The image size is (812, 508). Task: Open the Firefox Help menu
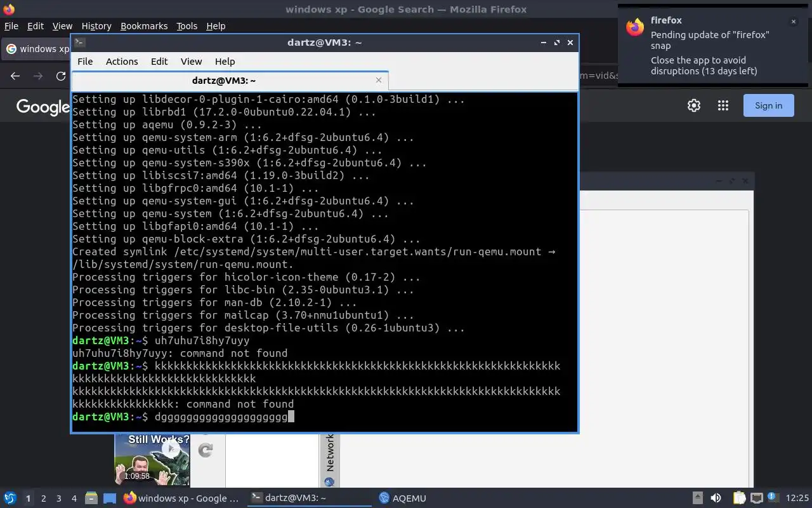pyautogui.click(x=216, y=26)
